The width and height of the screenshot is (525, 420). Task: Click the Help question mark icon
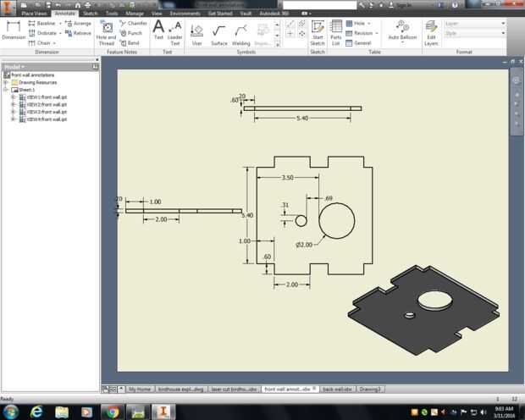coord(455,5)
